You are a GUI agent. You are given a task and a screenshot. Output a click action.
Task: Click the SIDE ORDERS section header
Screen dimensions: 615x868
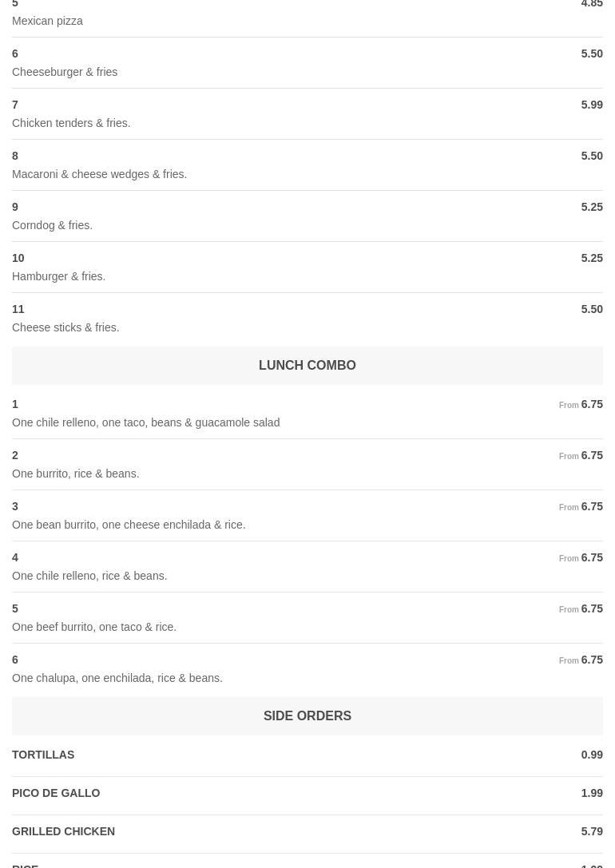pyautogui.click(x=307, y=716)
